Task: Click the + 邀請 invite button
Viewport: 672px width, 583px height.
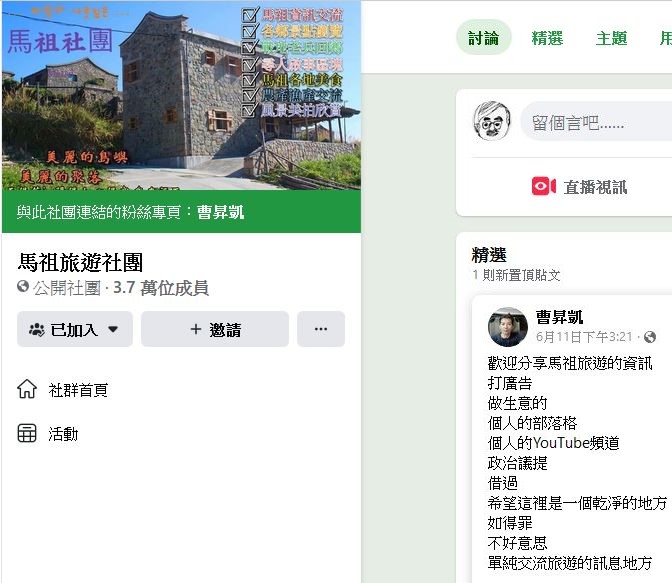Action: click(x=215, y=329)
